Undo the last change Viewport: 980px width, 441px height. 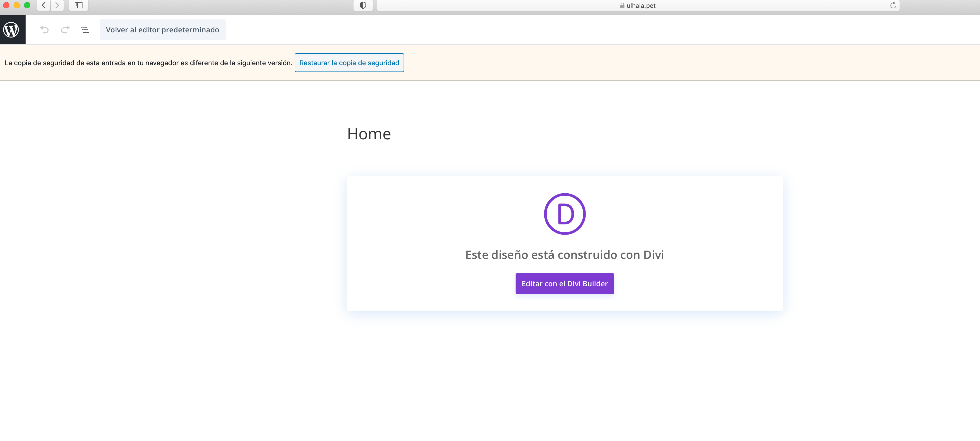(x=45, y=30)
